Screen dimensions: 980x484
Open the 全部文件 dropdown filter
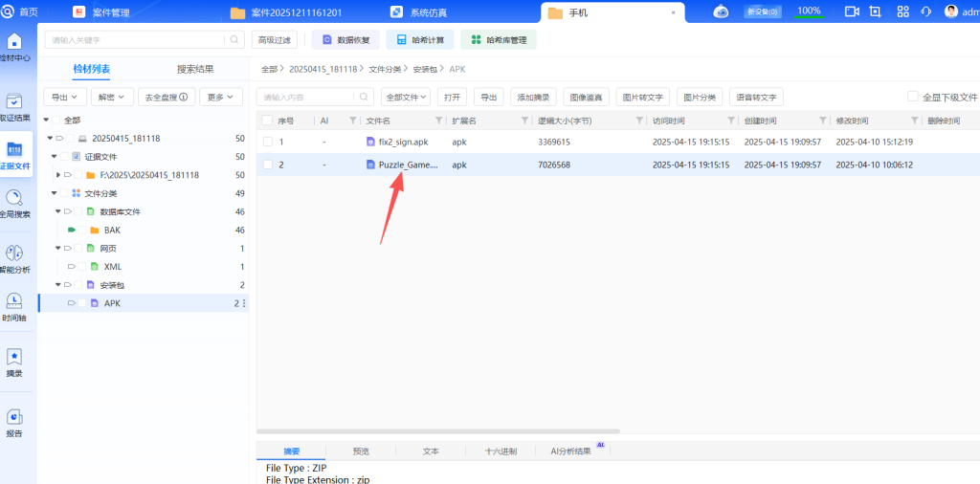pyautogui.click(x=406, y=97)
